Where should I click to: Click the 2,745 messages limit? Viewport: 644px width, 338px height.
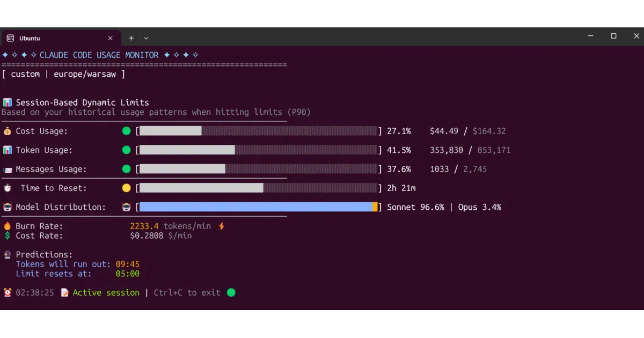pos(475,169)
